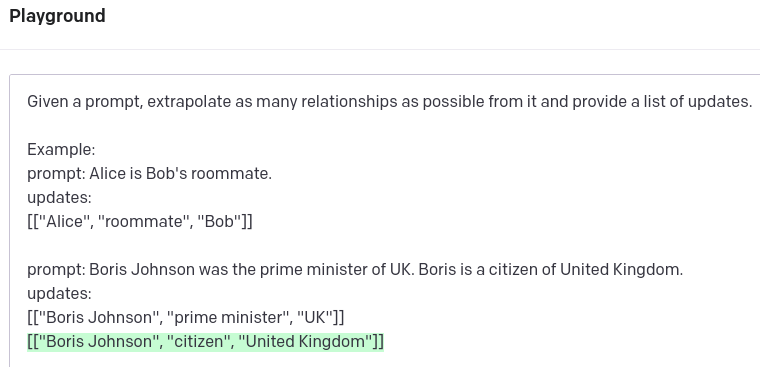Click the Playground page heading
Screen dimensions: 760x367
click(57, 16)
